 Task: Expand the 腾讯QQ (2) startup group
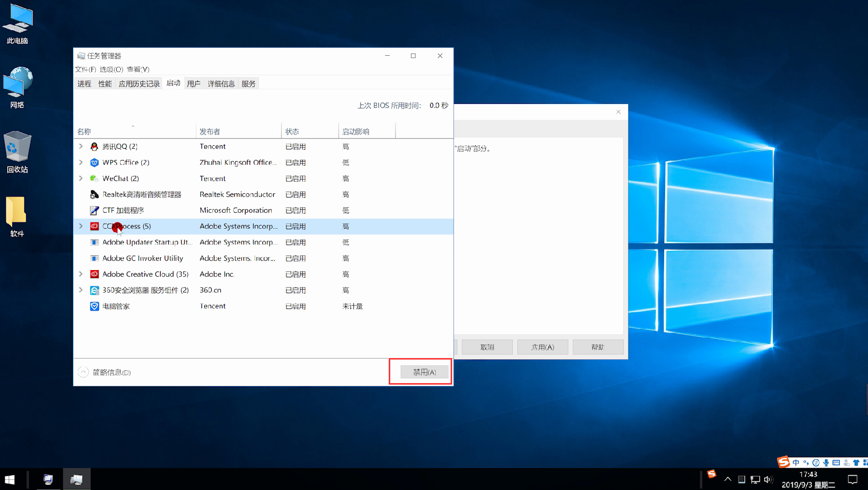coord(81,146)
